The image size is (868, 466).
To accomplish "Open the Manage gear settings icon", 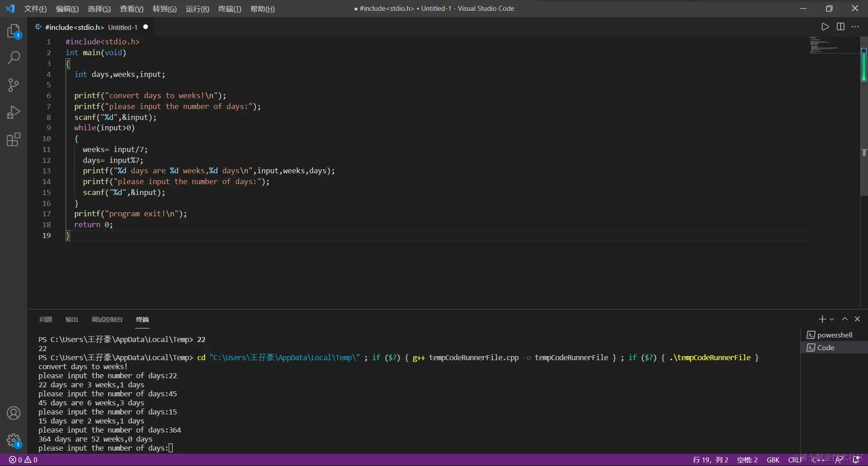I will click(14, 440).
